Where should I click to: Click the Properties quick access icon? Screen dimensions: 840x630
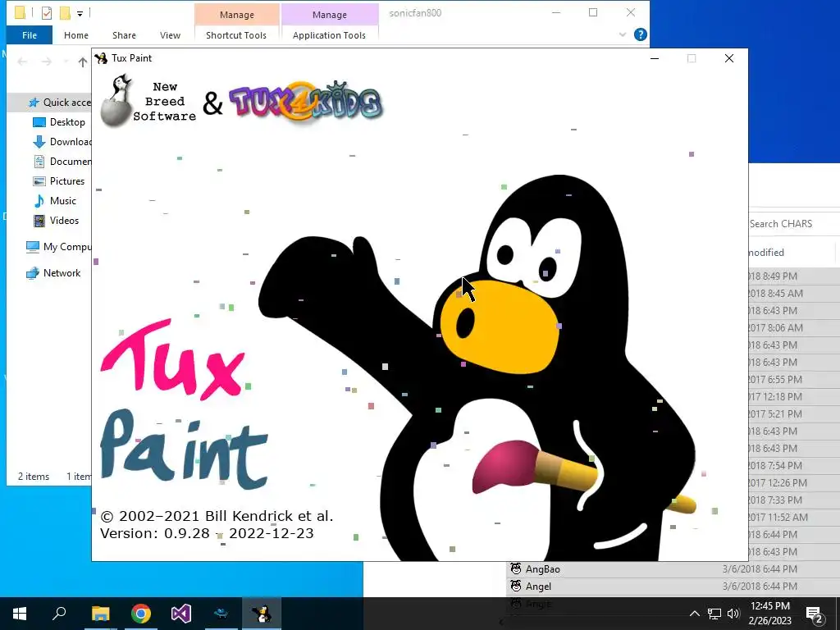pos(47,13)
